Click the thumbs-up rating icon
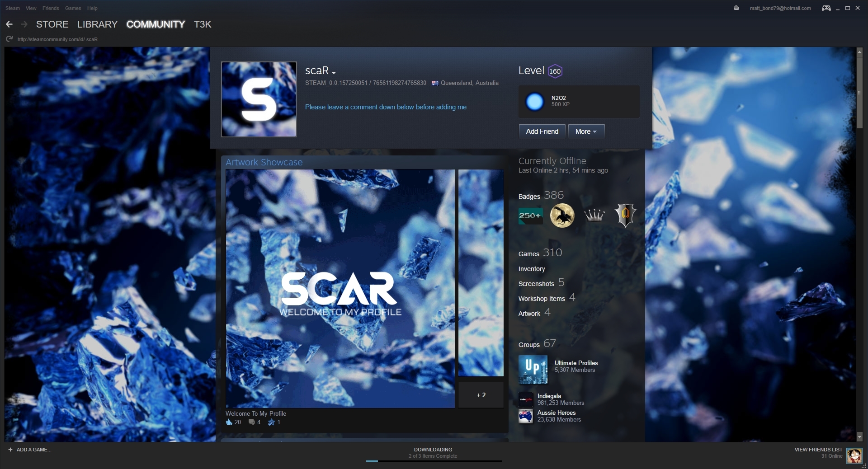Viewport: 868px width, 469px height. point(229,422)
